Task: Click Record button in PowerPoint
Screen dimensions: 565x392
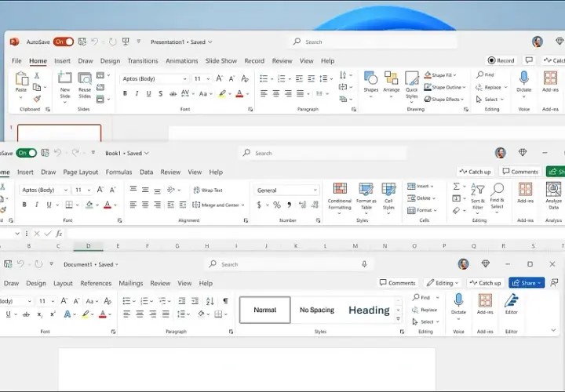Action: (501, 60)
